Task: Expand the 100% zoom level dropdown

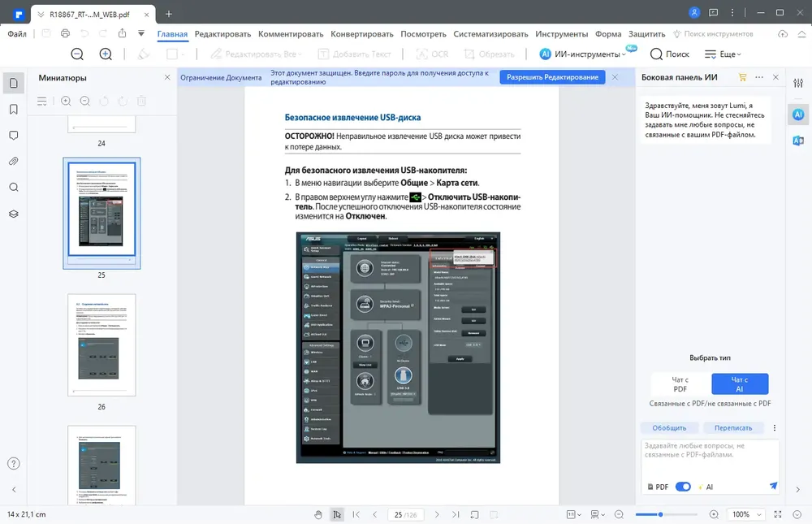Action: pos(746,515)
